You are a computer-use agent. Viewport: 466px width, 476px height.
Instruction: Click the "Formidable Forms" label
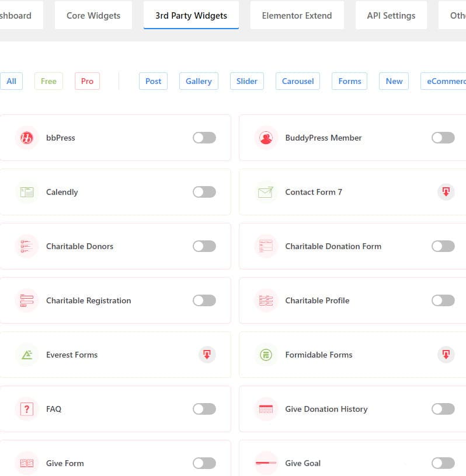click(319, 355)
